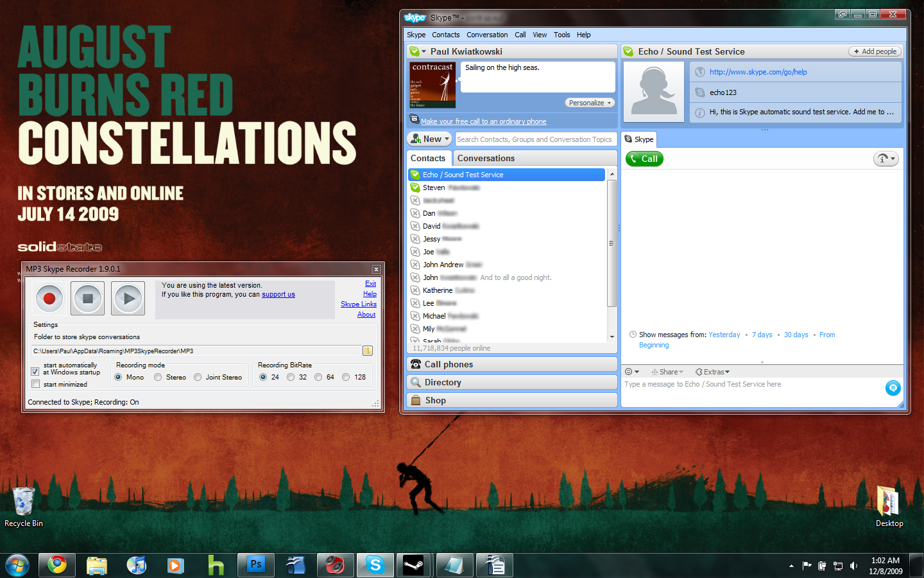The image size is (924, 578).
Task: Open Paul Kwiatkowski status dropdown arrow
Action: (x=424, y=51)
